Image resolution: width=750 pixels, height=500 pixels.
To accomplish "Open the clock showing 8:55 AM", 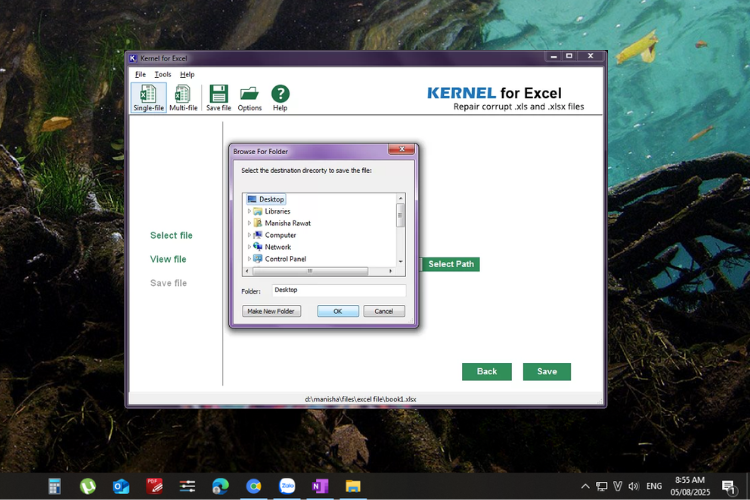I will tap(690, 486).
